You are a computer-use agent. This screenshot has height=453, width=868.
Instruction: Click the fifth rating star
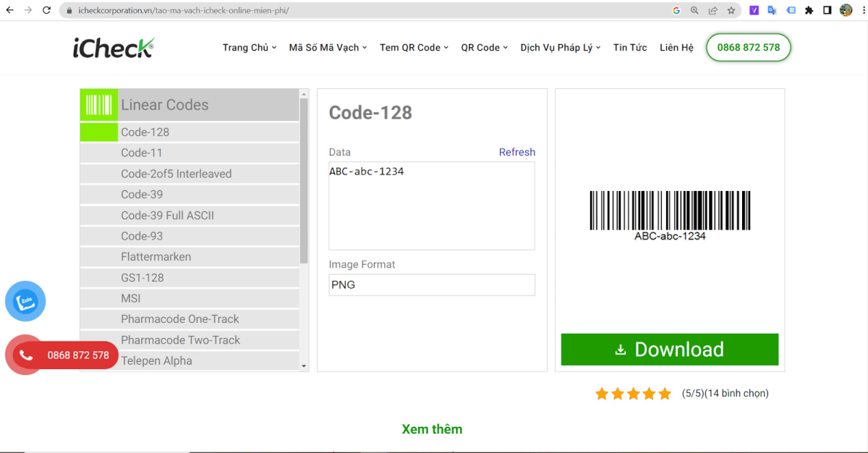click(x=665, y=394)
